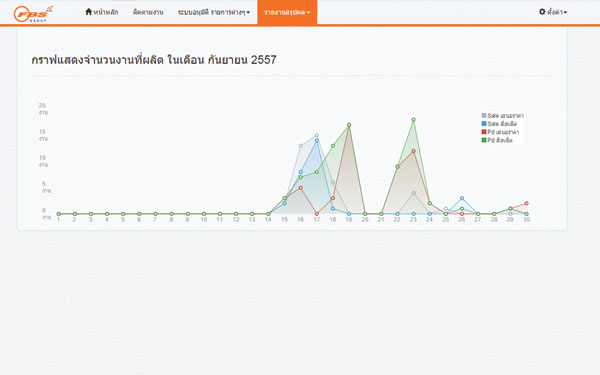Click the green peak data point at day 23
Viewport: 600px width, 375px height.
click(413, 120)
